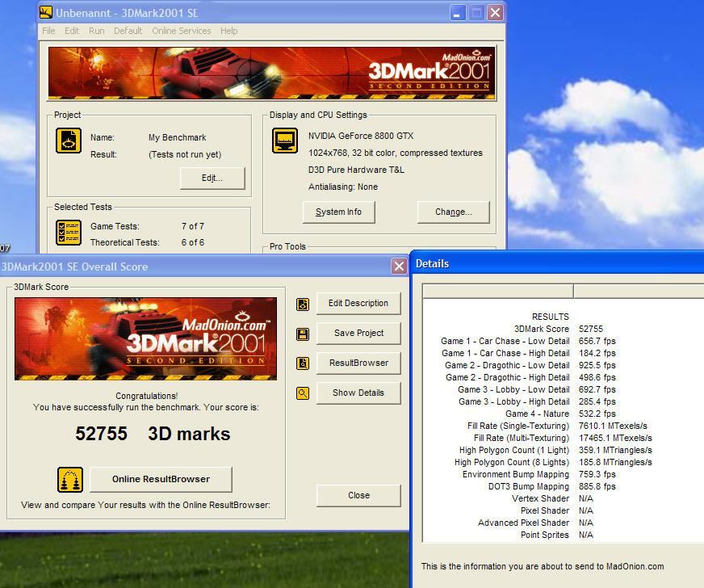704x588 pixels.
Task: Open the Help menu
Action: [229, 31]
